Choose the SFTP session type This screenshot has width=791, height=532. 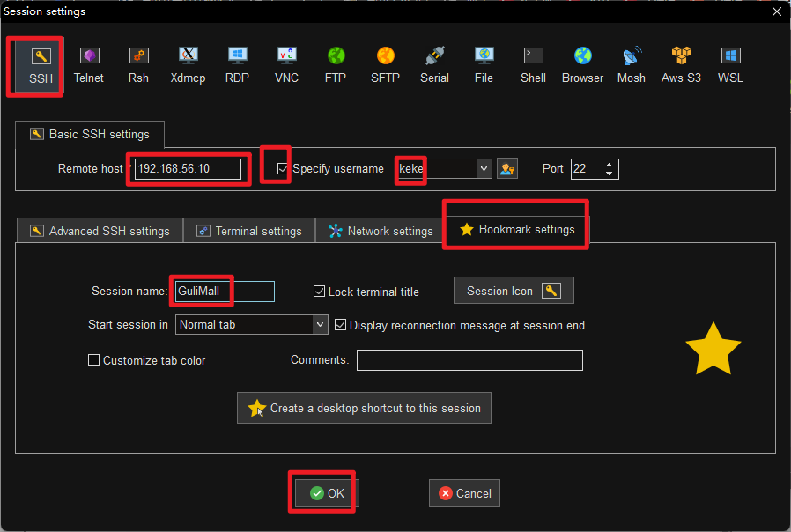[x=386, y=66]
